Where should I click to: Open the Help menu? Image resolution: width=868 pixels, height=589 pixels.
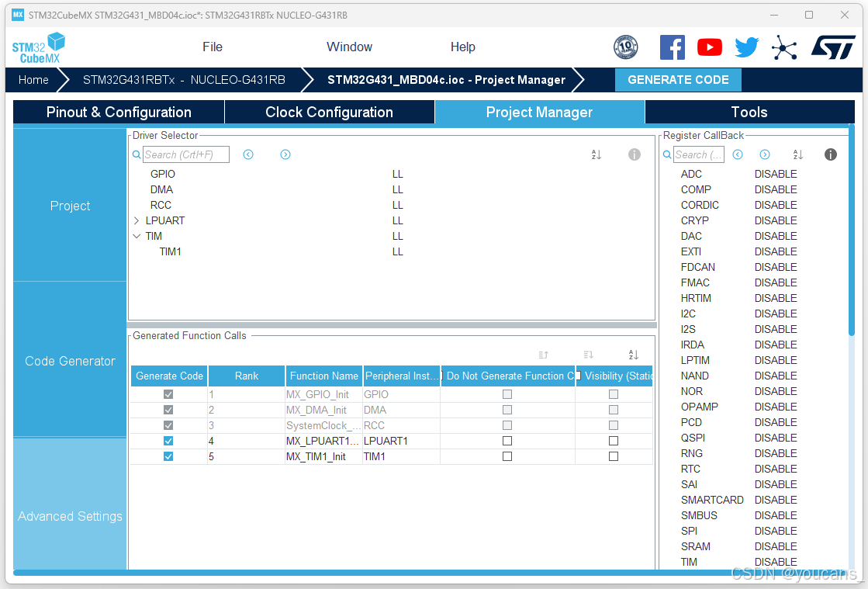pos(463,47)
